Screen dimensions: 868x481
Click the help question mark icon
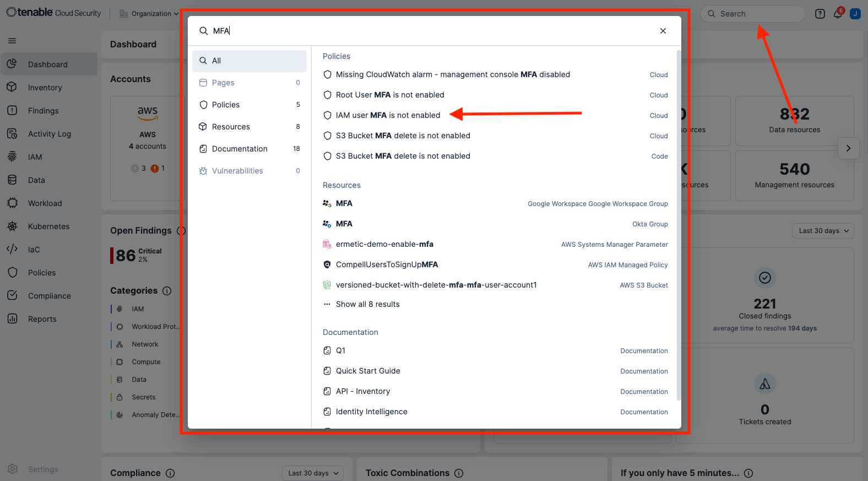point(820,14)
